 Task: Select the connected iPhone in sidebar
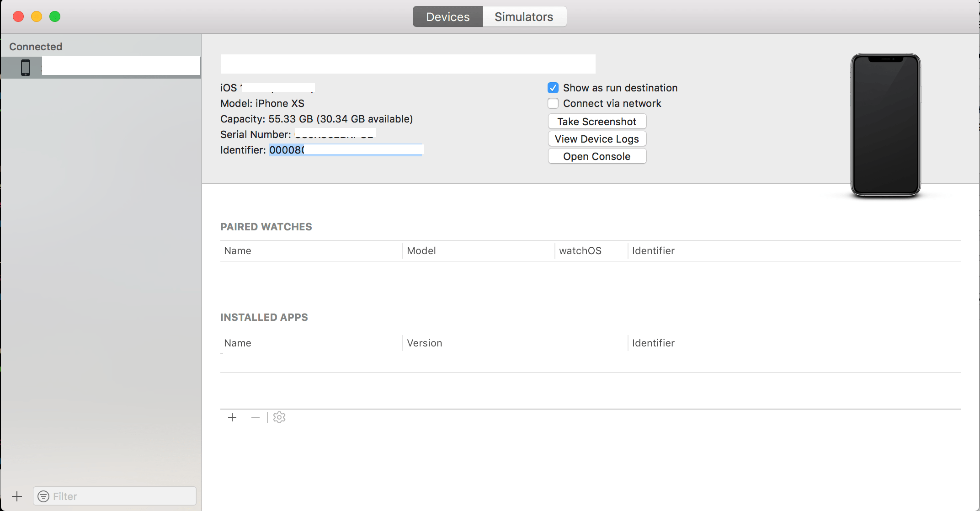[x=101, y=67]
